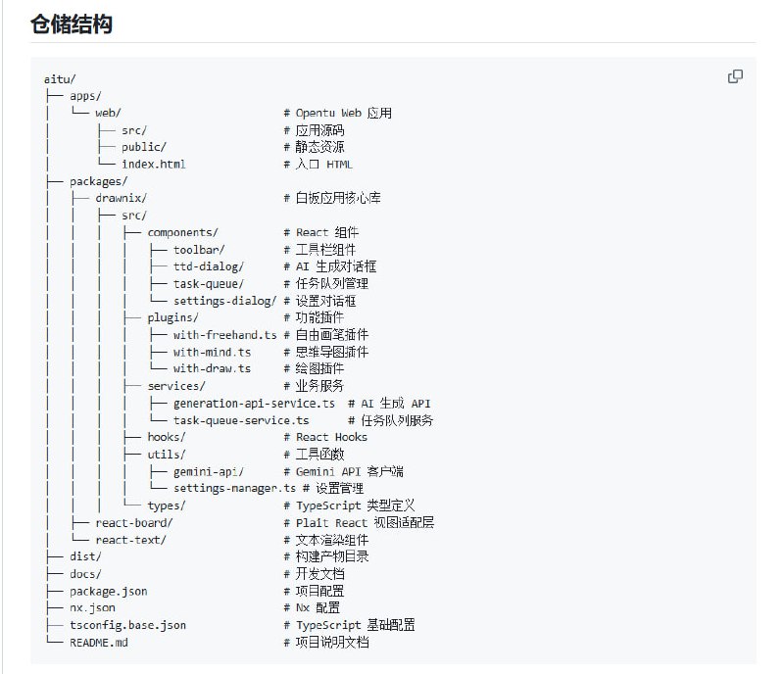Click the drawnix/ folder entry
This screenshot has height=674, width=784.
121,198
